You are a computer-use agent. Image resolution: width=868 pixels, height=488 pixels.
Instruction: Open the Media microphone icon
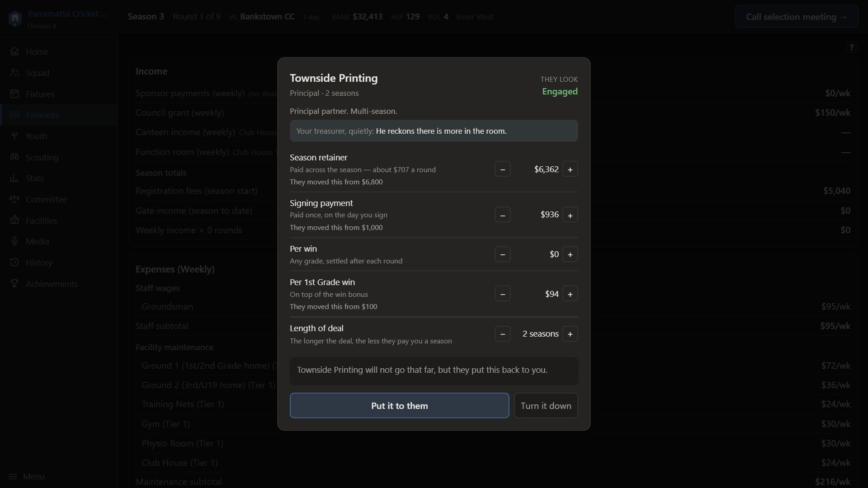tap(14, 241)
